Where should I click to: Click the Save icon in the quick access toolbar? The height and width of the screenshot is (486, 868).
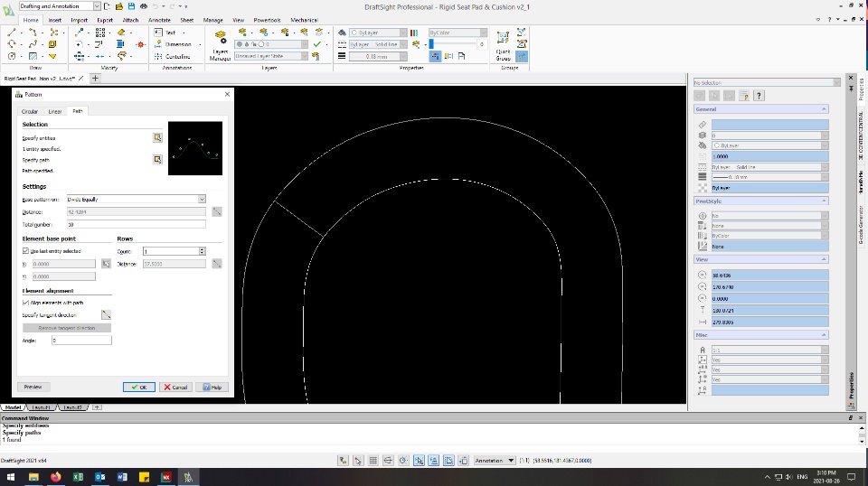tap(131, 6)
